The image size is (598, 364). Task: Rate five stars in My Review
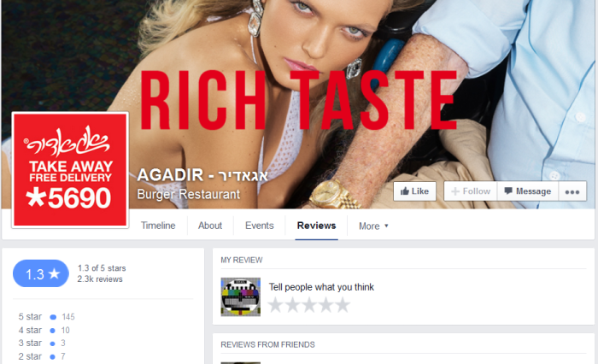(x=343, y=305)
